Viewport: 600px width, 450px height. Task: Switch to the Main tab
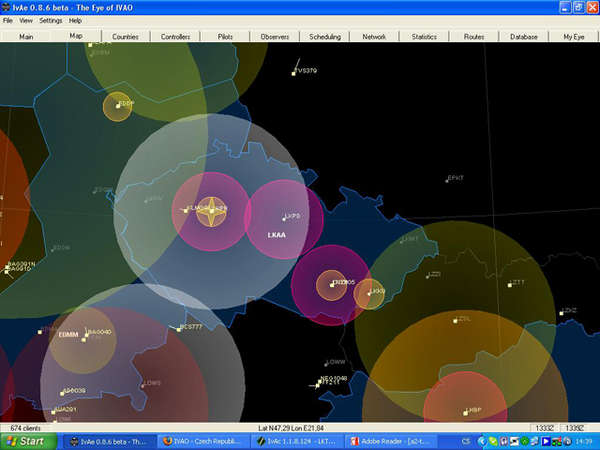[26, 37]
